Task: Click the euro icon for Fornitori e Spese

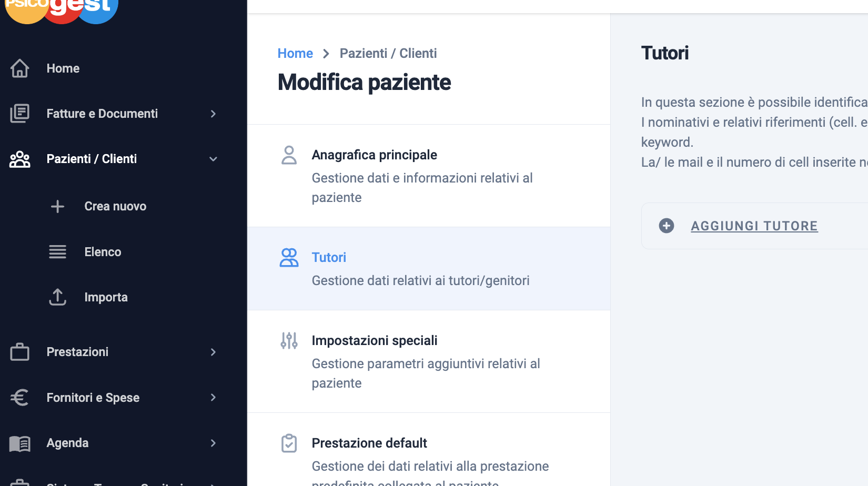Action: tap(20, 398)
